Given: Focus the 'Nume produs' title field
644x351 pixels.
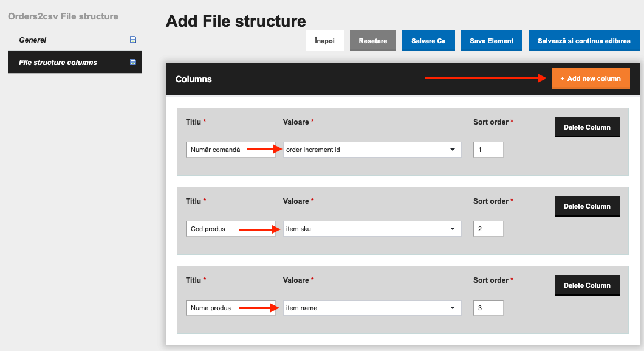Looking at the screenshot, I should point(230,308).
